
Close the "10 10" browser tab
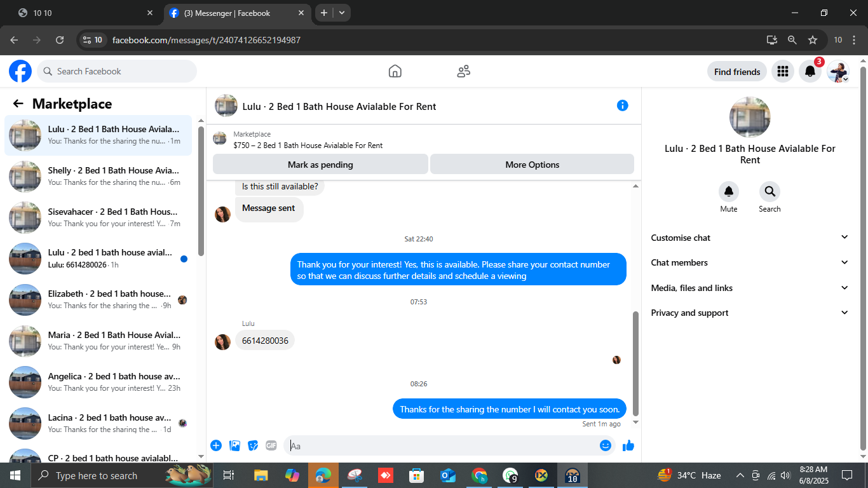click(x=150, y=13)
